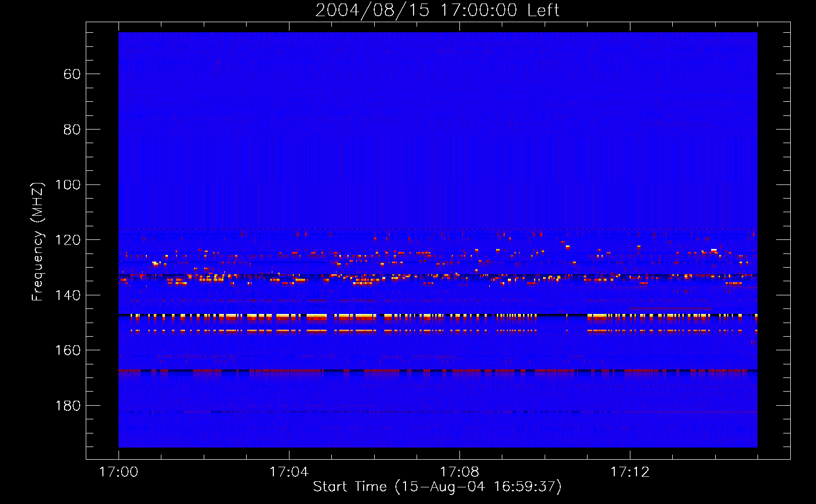Click the 60 frequency tick label

pos(72,75)
